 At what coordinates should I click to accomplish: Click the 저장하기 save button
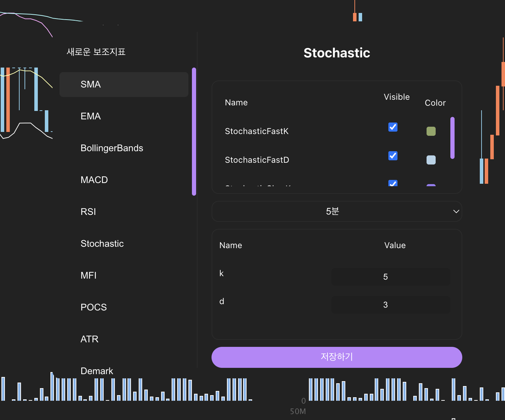coord(337,357)
